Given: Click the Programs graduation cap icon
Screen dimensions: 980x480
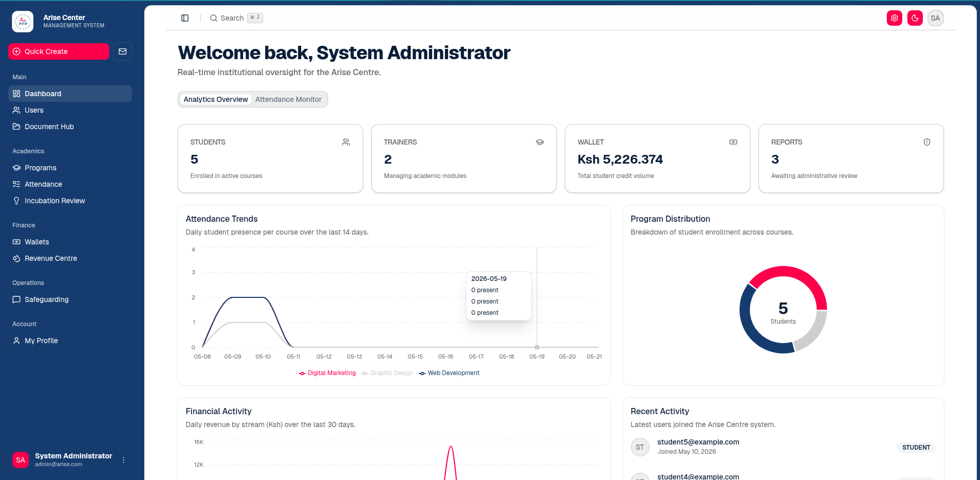Looking at the screenshot, I should point(16,168).
